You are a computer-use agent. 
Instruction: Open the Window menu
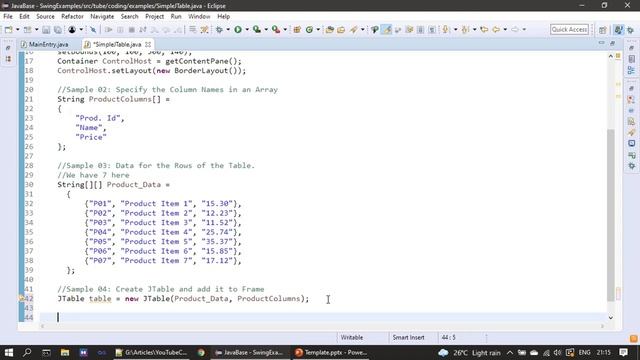click(x=199, y=16)
